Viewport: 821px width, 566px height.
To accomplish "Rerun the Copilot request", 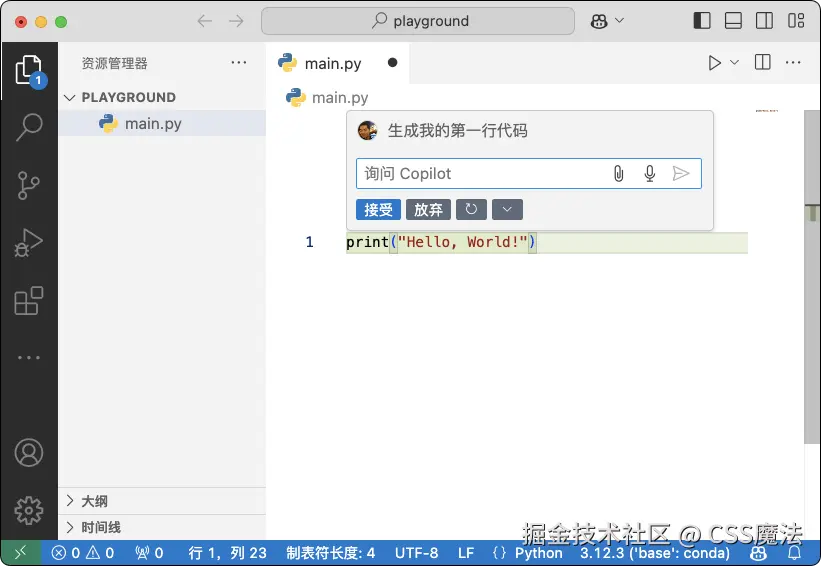I will pos(471,209).
